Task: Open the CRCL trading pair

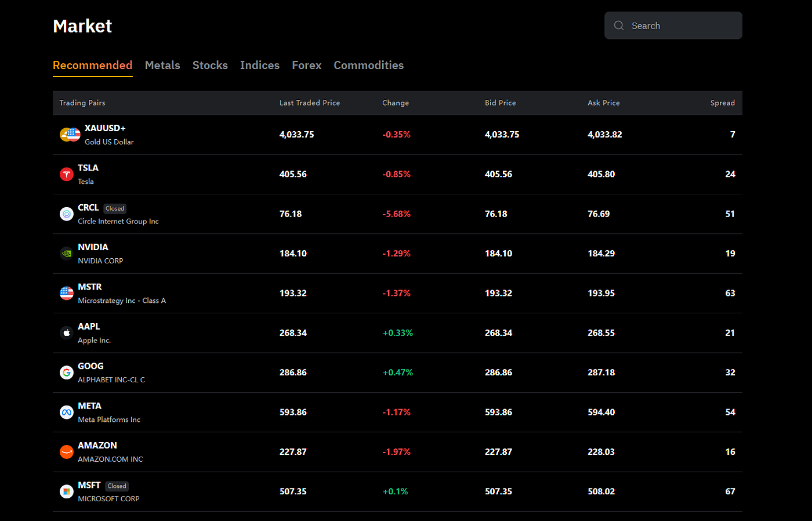Action: 397,214
